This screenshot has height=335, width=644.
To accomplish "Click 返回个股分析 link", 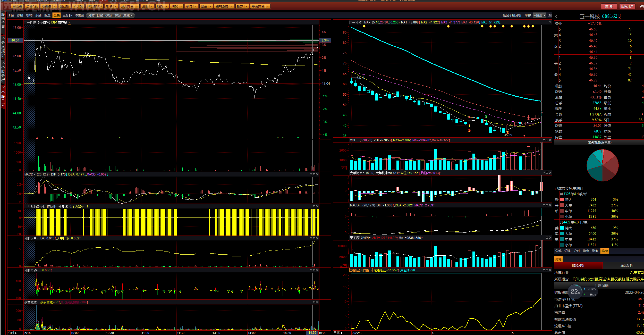I will (x=512, y=15).
